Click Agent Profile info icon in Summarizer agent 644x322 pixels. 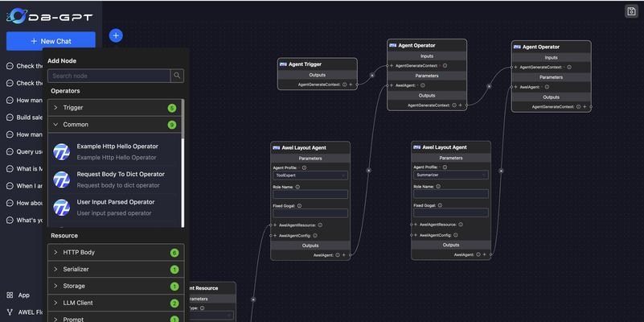pos(445,167)
